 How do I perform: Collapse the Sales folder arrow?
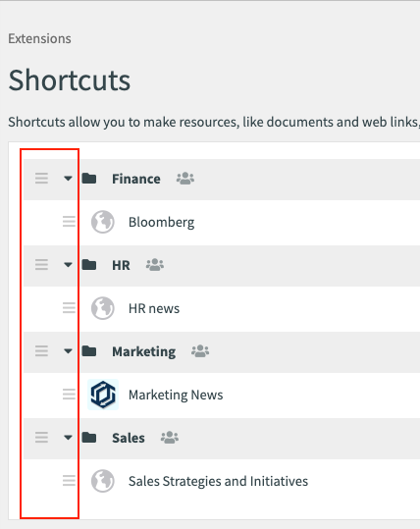(68, 438)
